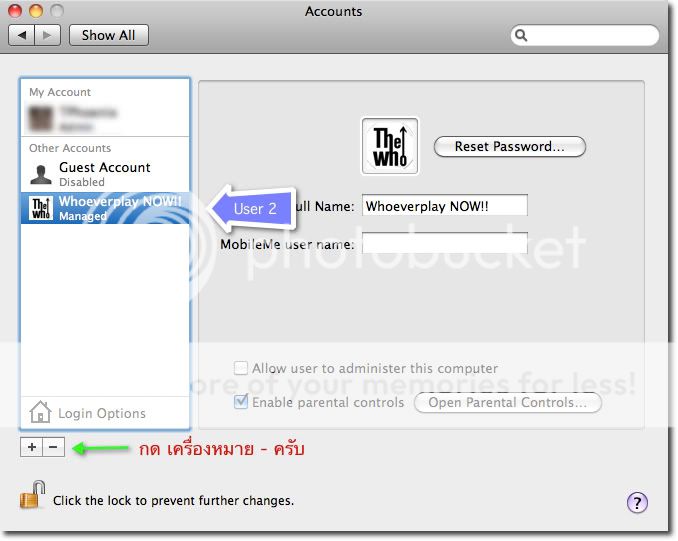The height and width of the screenshot is (541, 678).
Task: Go back with the left arrow button
Action: tap(21, 35)
